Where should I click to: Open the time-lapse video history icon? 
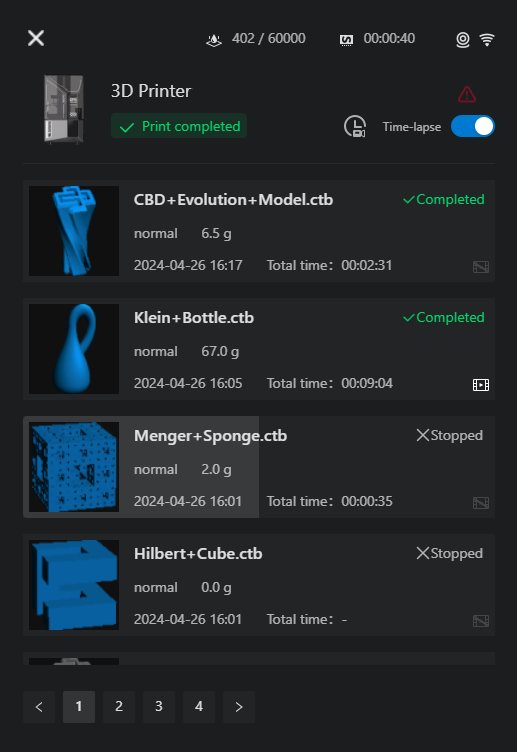(x=355, y=127)
